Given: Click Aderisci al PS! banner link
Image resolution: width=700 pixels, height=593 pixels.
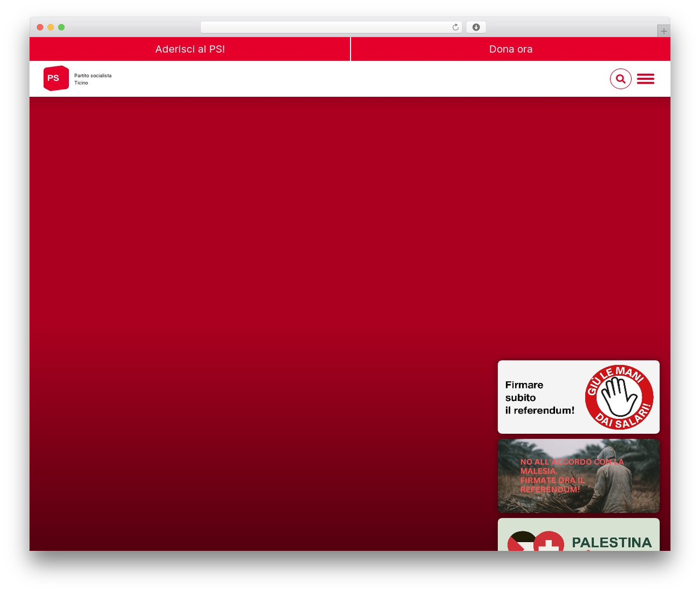Looking at the screenshot, I should (x=190, y=49).
